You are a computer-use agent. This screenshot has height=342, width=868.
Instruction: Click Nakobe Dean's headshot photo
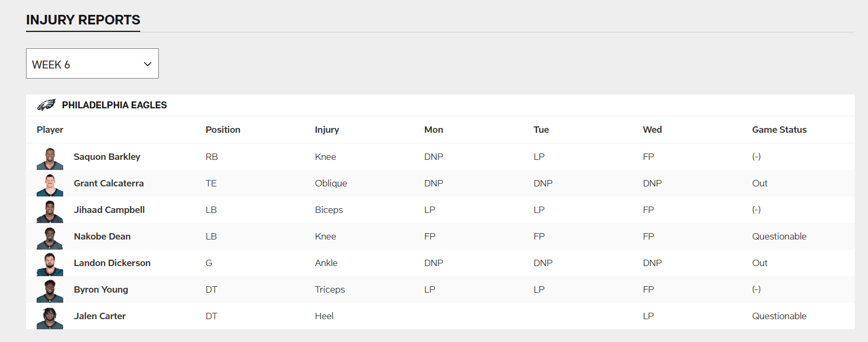[50, 238]
